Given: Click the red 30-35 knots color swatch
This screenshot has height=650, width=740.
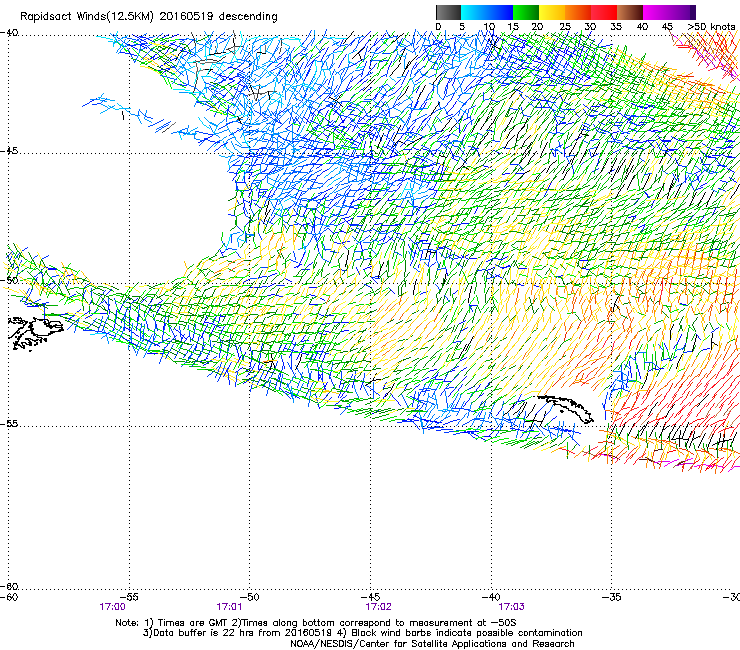Looking at the screenshot, I should pyautogui.click(x=604, y=12).
